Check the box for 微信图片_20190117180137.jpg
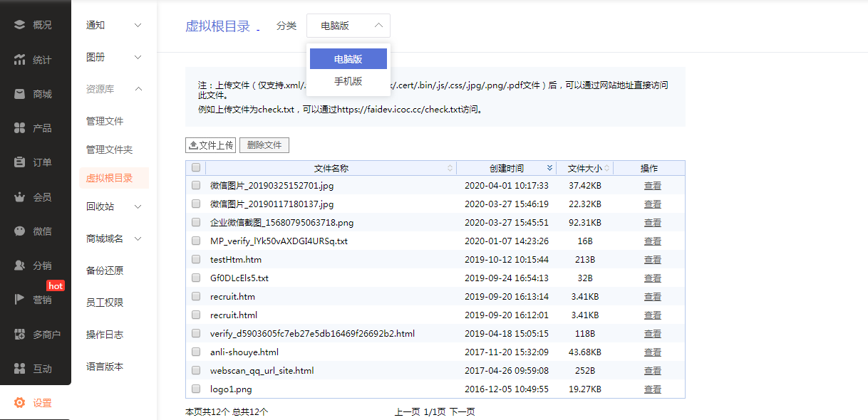Screen dimensions: 868x420 tap(196, 204)
